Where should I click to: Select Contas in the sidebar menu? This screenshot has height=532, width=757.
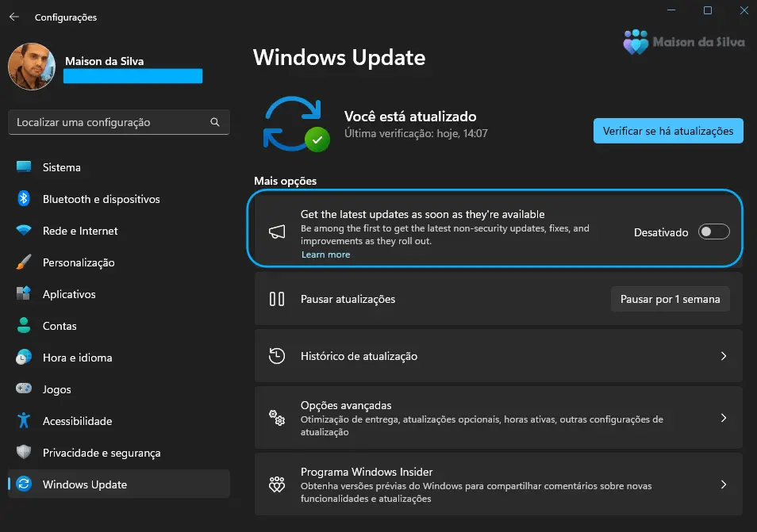tap(60, 326)
